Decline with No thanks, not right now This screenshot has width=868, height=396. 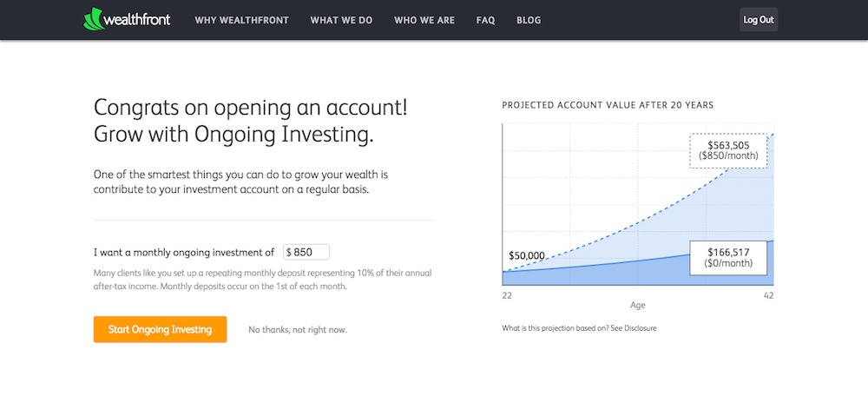[299, 330]
